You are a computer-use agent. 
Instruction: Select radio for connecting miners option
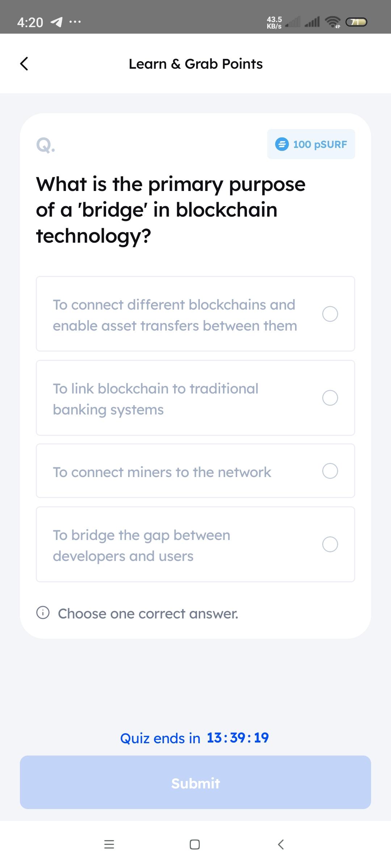tap(330, 471)
